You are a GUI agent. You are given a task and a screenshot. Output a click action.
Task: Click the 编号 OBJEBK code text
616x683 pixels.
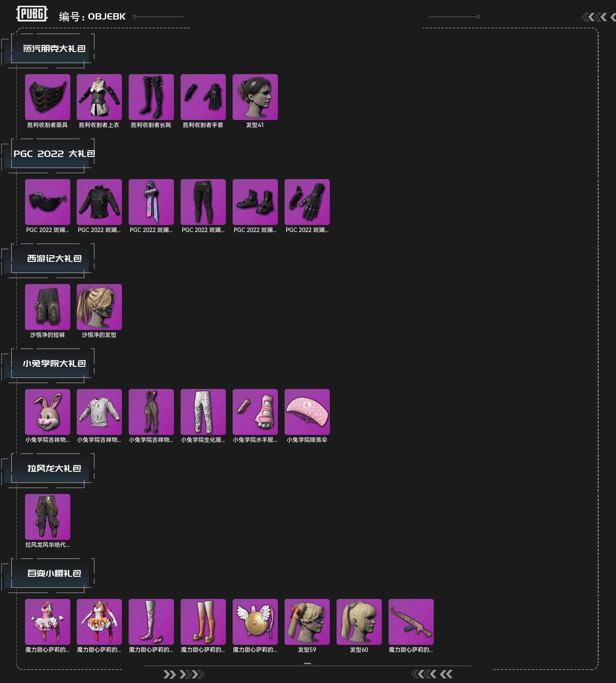tap(92, 17)
